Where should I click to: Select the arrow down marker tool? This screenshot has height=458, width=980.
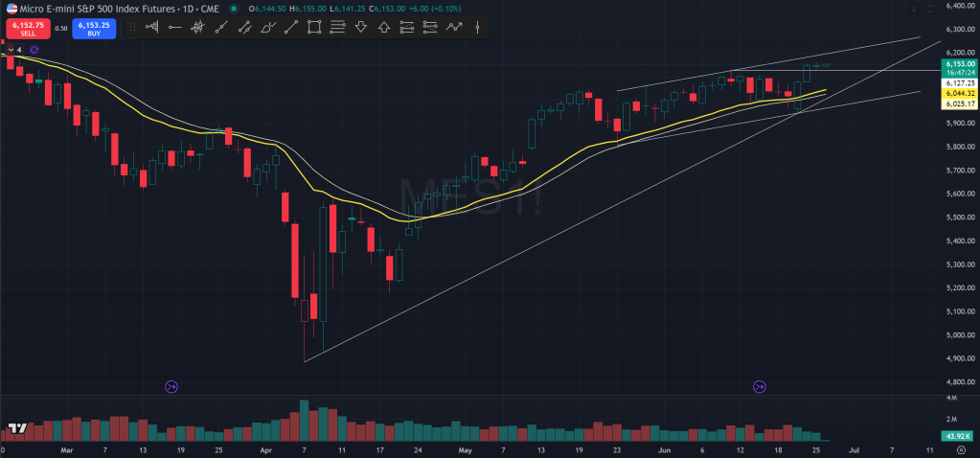(361, 27)
